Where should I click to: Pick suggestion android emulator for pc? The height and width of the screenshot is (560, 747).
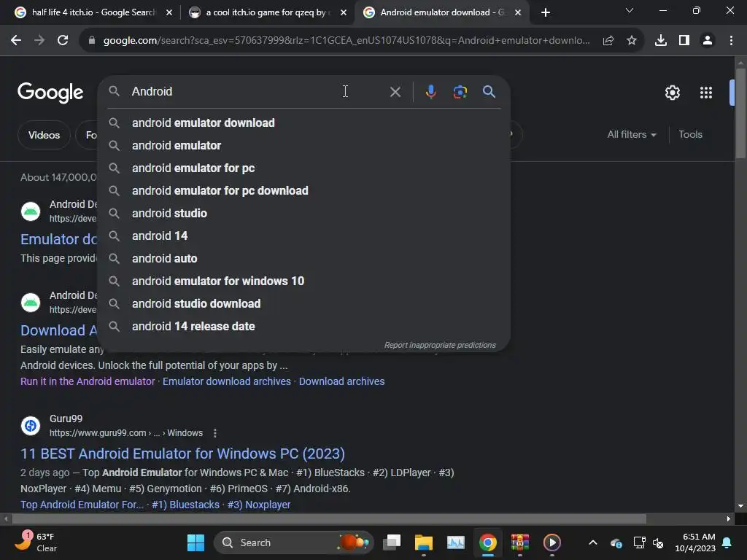[x=303, y=168]
